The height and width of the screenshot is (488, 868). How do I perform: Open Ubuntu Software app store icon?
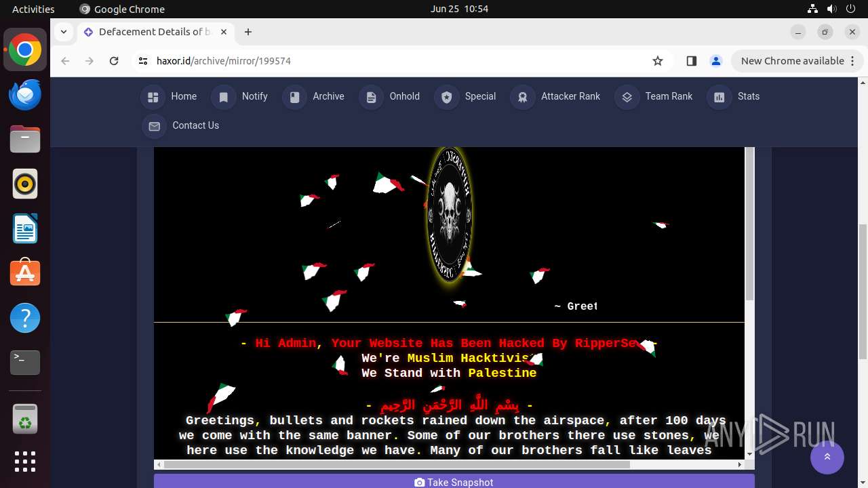[25, 273]
